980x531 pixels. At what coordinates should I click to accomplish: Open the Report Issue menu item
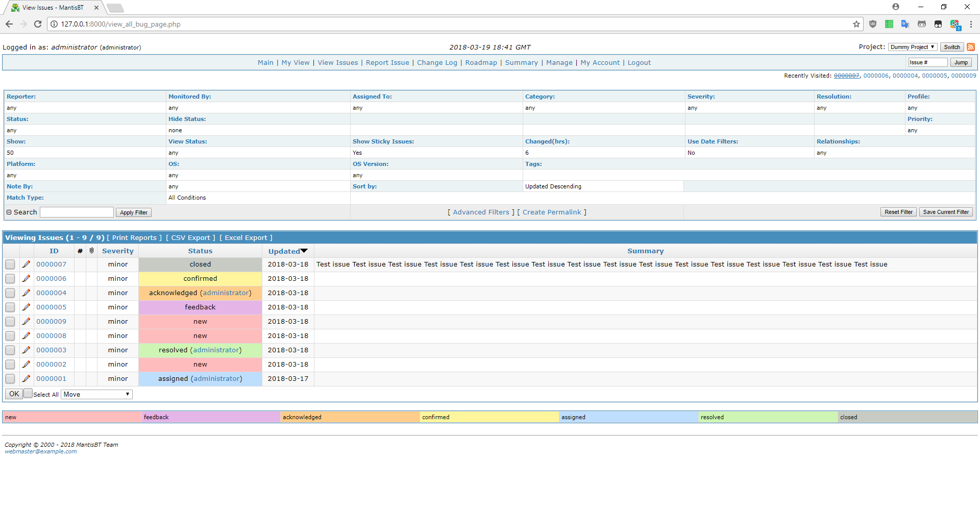point(387,63)
